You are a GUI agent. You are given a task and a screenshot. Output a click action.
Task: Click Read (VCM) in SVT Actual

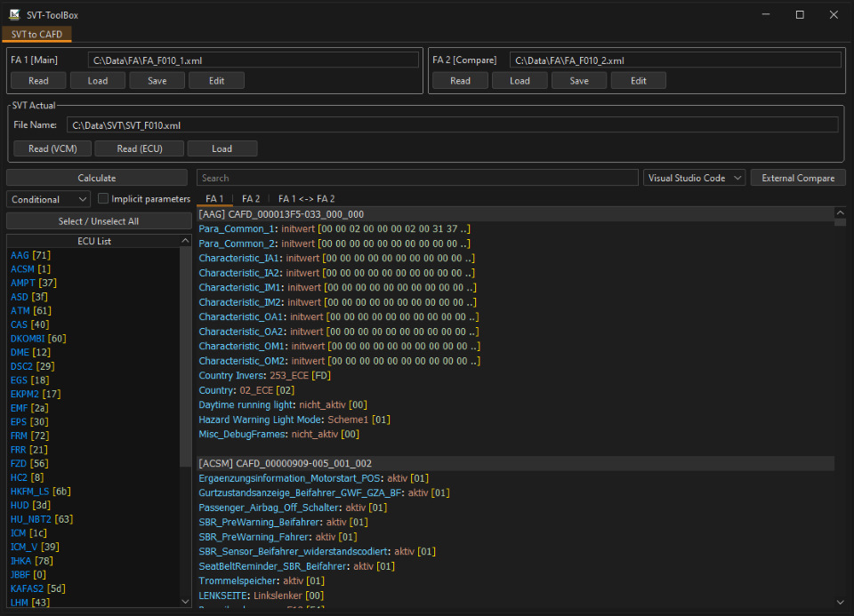tap(52, 148)
